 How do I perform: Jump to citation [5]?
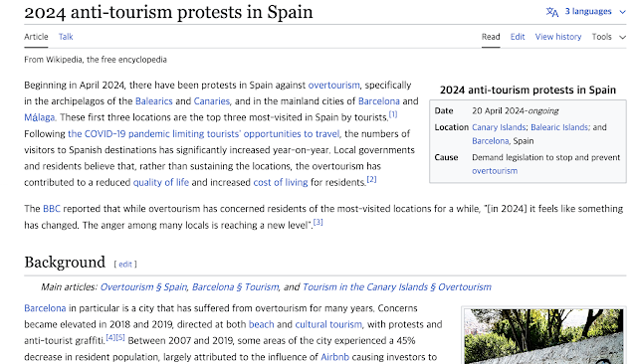120,337
